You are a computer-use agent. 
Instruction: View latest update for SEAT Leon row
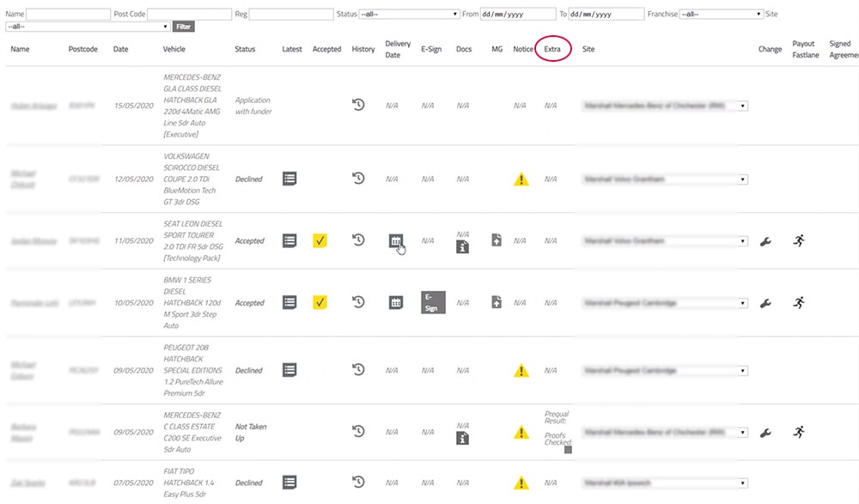click(x=289, y=240)
